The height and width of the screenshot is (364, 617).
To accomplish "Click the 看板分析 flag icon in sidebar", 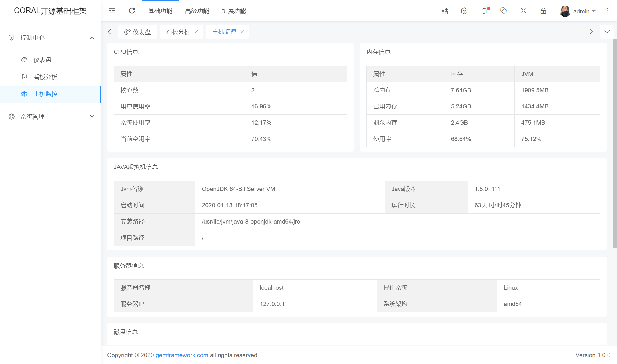I will 25,77.
